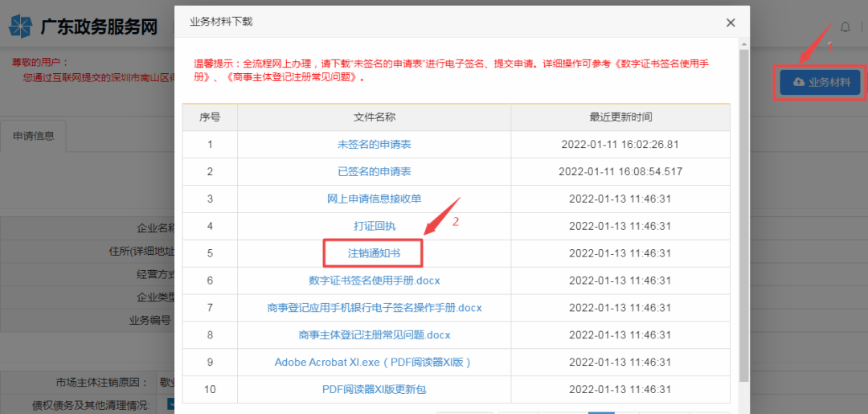Image resolution: width=868 pixels, height=414 pixels.
Task: Switch to the 申请信息 tab
Action: point(34,136)
